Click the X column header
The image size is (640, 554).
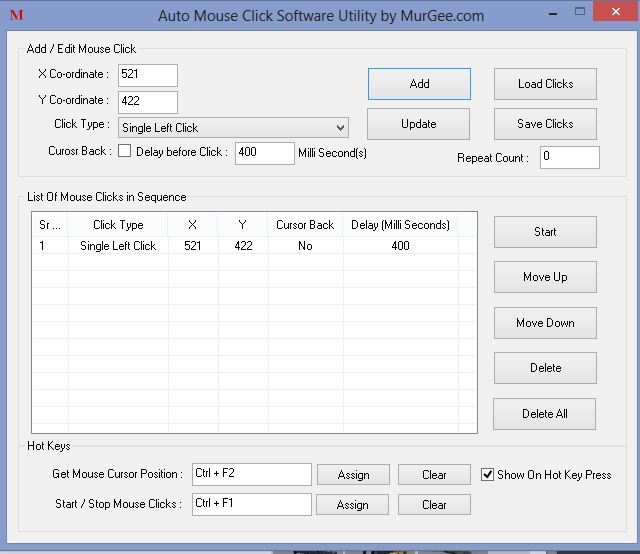coord(193,225)
